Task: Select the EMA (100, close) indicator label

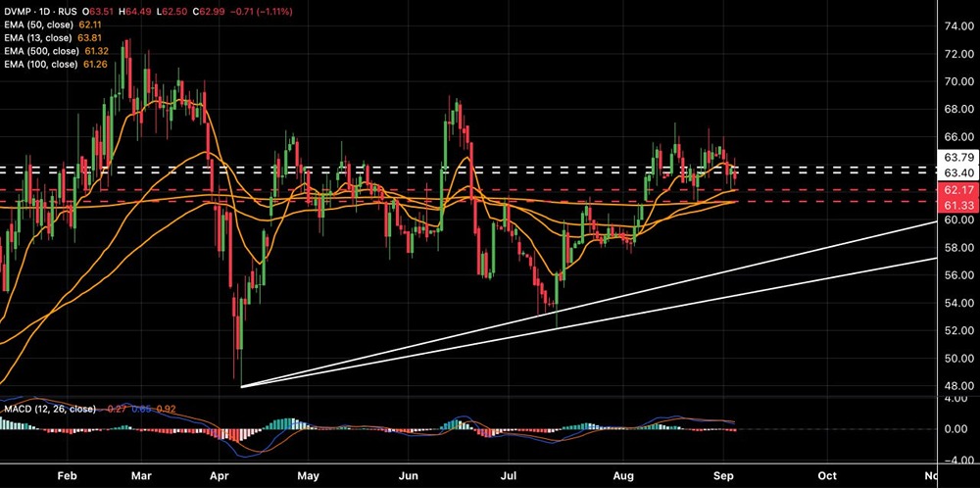Action: click(x=43, y=65)
